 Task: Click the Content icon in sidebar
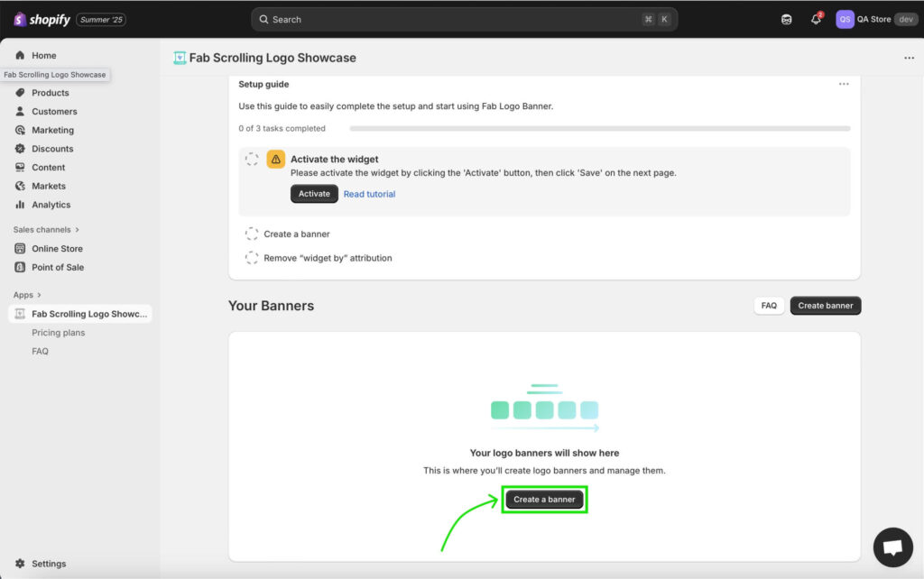coord(20,167)
